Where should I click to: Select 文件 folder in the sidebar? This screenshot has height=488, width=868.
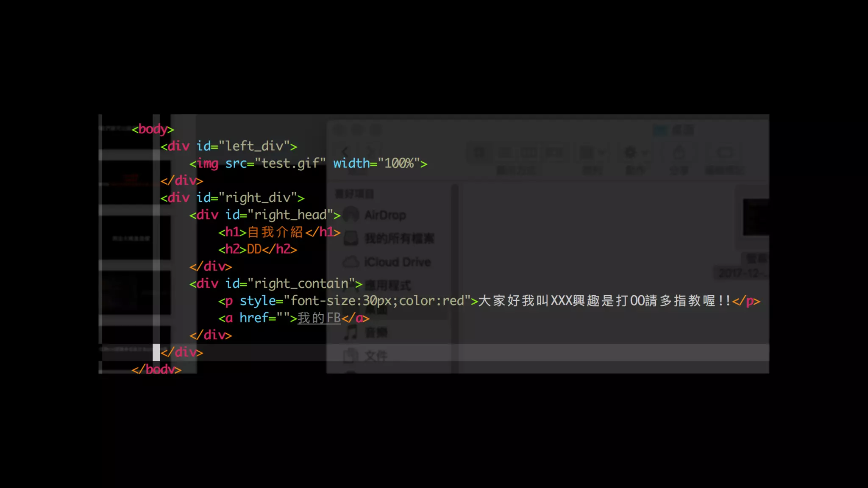pyautogui.click(x=376, y=356)
